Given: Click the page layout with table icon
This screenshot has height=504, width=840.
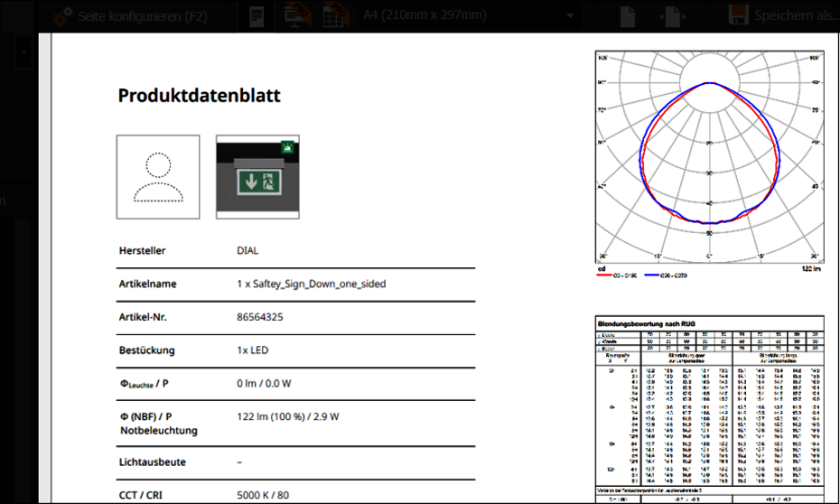Looking at the screenshot, I should click(336, 15).
